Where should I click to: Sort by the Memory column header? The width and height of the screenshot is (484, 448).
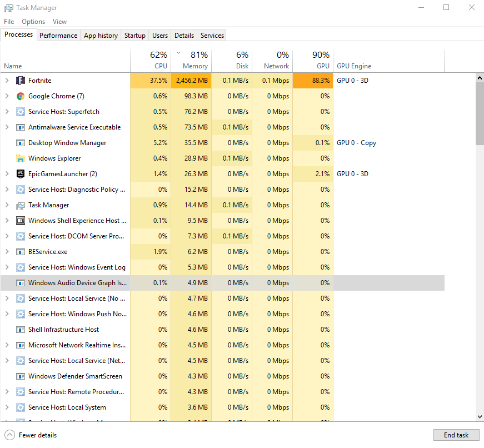[191, 61]
